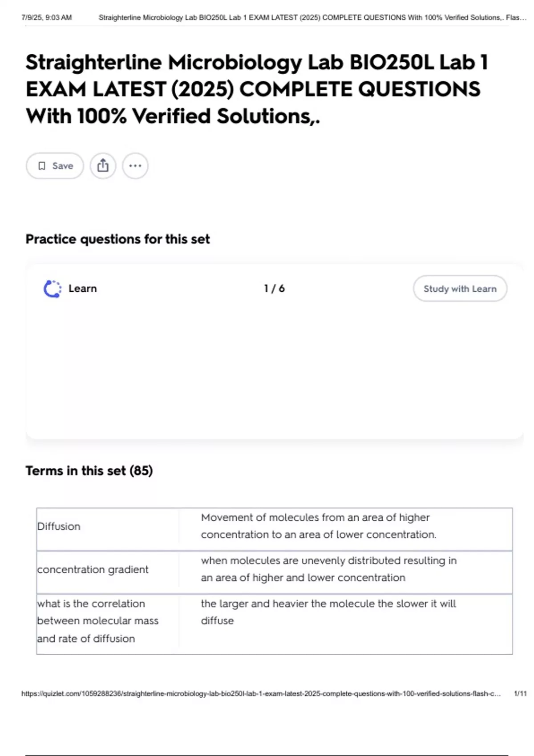This screenshot has height=756, width=534.
Task: Click the larger and heavier molecule answer
Action: tap(328, 612)
